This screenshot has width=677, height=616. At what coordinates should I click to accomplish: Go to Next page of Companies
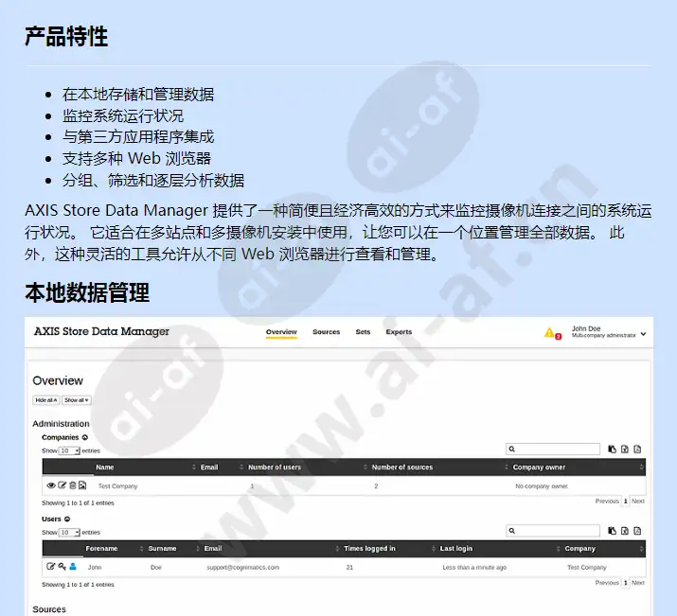638,501
